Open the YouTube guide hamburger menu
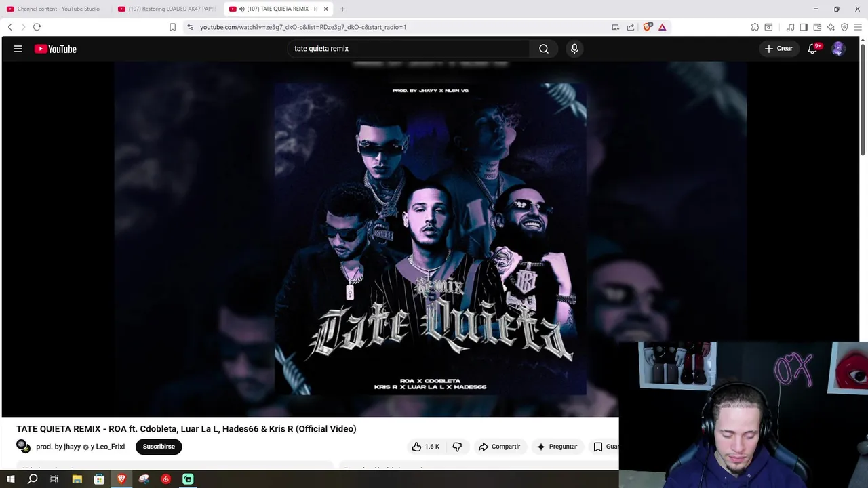Viewport: 868px width, 488px height. coord(18,49)
